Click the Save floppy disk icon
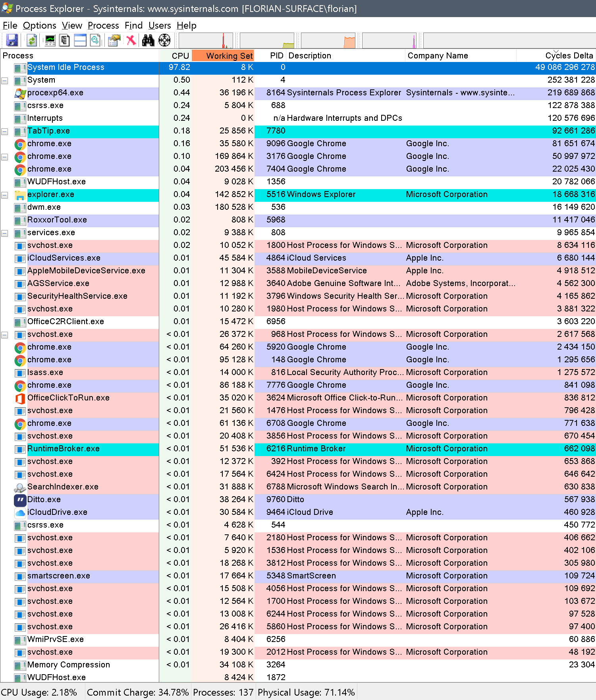Viewport: 596px width, 700px height. (x=12, y=40)
